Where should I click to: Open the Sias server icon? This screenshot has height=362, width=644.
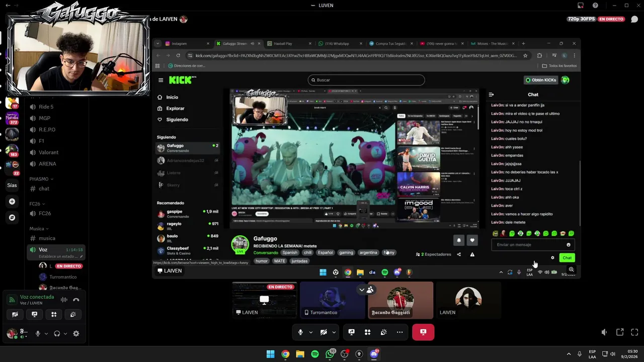[x=12, y=185]
